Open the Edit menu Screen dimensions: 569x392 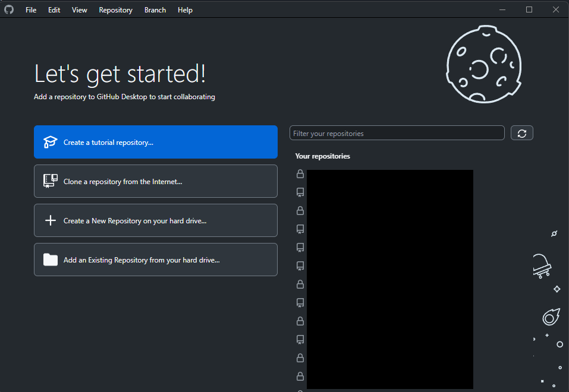54,10
